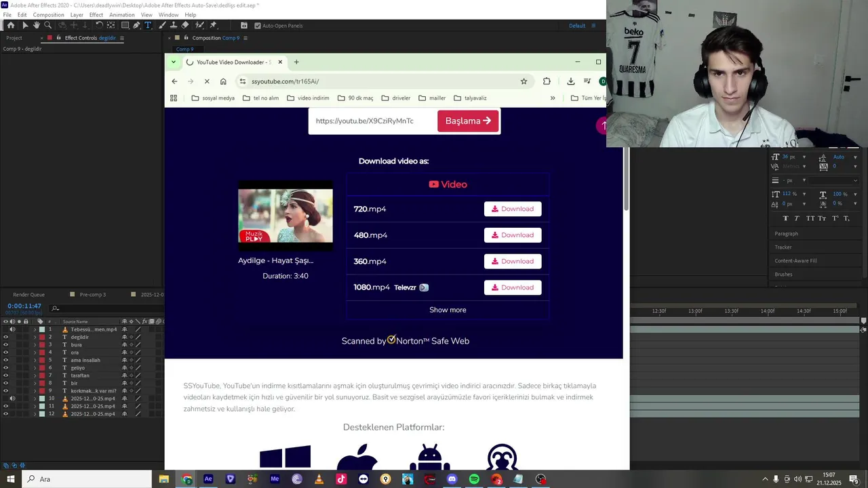Image resolution: width=868 pixels, height=488 pixels.
Task: Open the Effect menu
Action: 96,15
